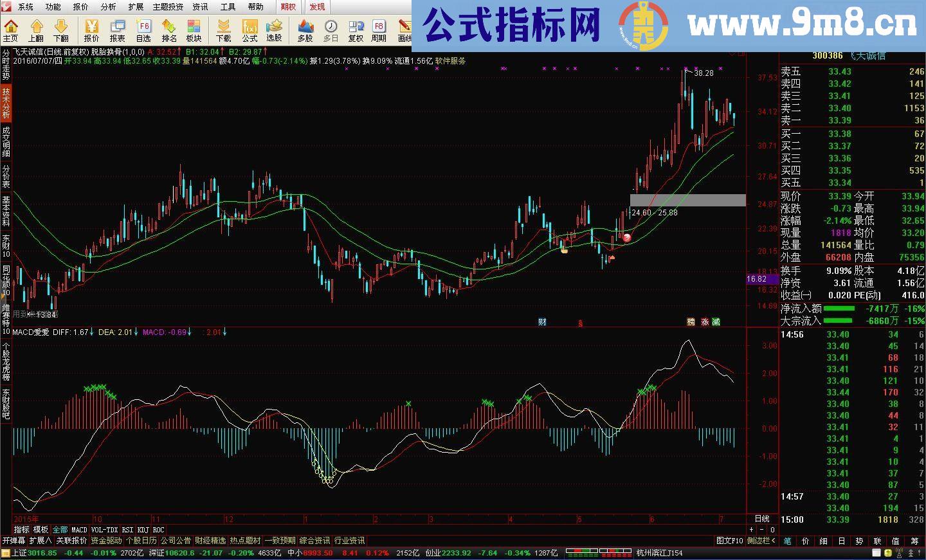Click the - zoom-out chart button
This screenshot has width=926, height=560.
[x=762, y=530]
